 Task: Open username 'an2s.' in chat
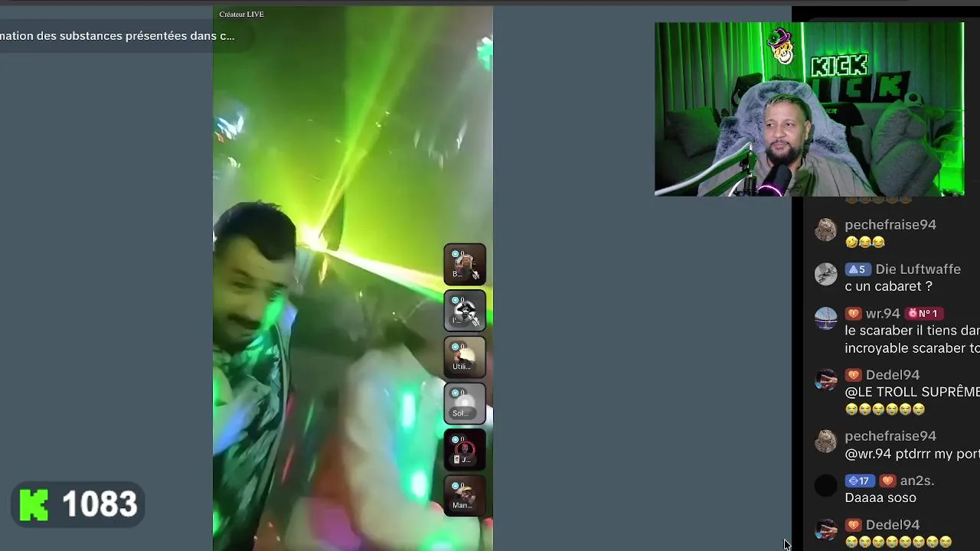[x=917, y=481]
